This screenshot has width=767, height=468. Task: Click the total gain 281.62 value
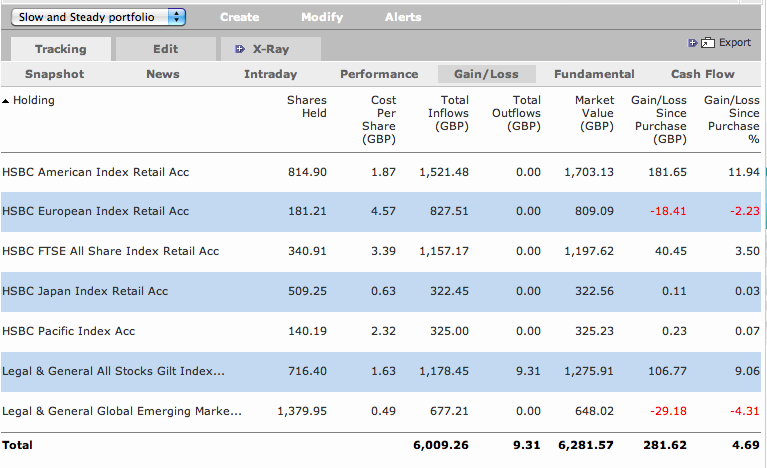[665, 446]
